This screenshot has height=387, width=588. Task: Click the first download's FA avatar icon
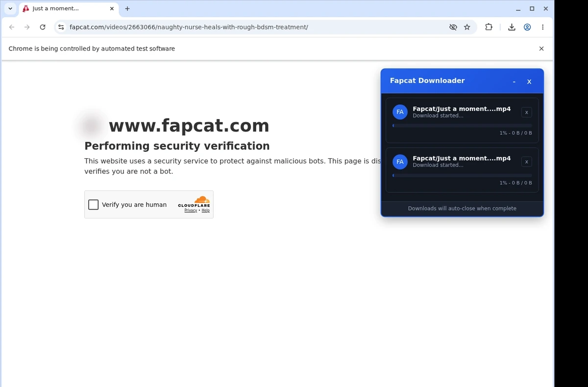(400, 112)
